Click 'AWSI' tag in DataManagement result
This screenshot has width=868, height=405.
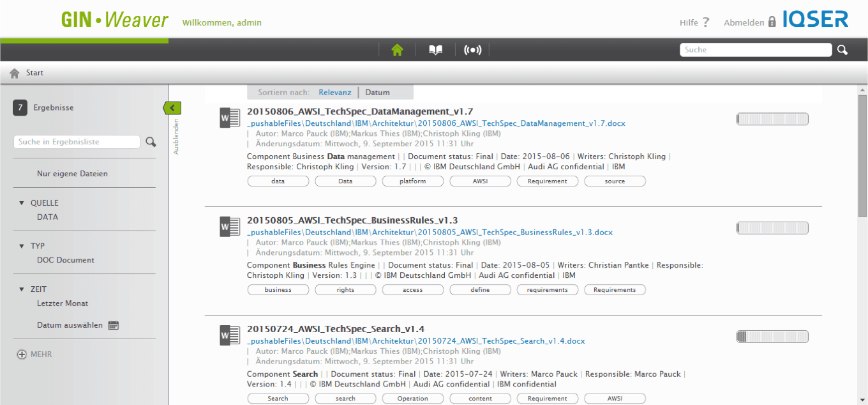coord(481,181)
